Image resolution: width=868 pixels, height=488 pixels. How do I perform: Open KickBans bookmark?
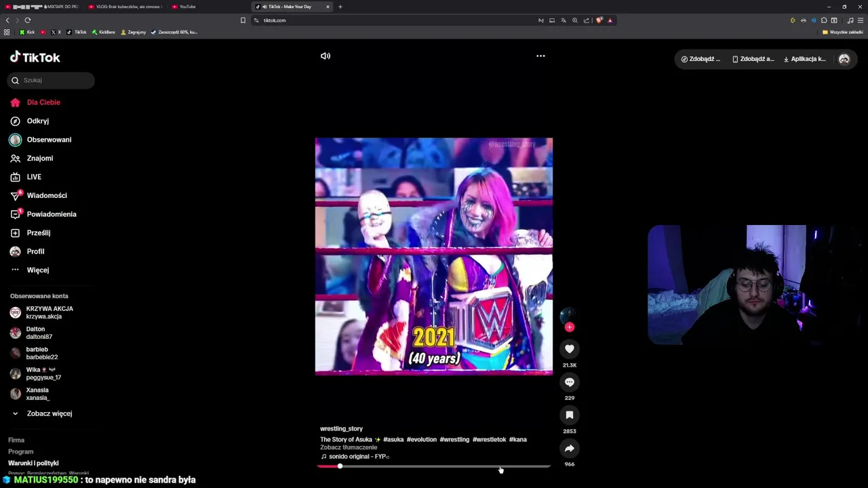(x=104, y=32)
